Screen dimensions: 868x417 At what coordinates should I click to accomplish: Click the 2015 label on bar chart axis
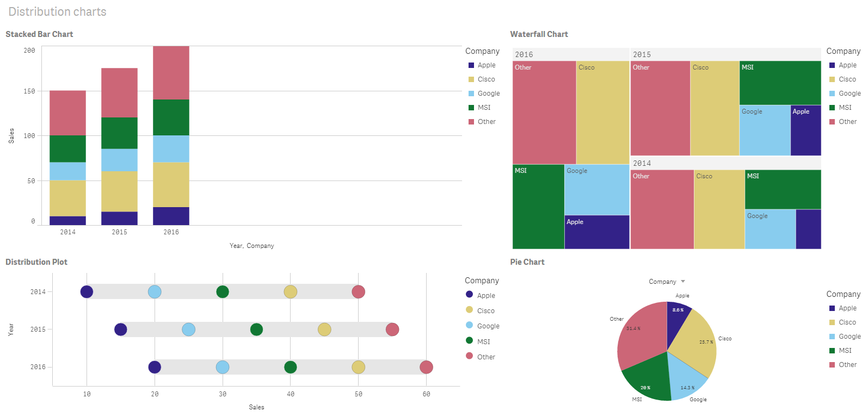click(x=119, y=232)
